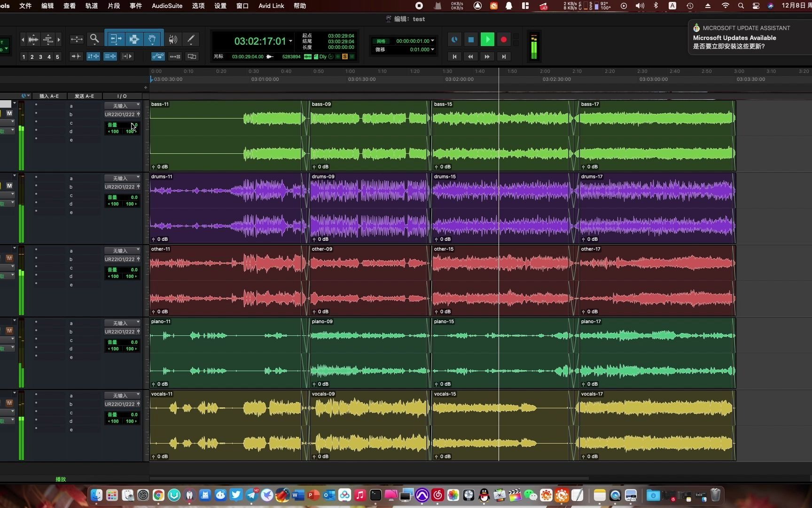Click the track height zoom icon
Image resolution: width=812 pixels, height=508 pixels.
48,40
